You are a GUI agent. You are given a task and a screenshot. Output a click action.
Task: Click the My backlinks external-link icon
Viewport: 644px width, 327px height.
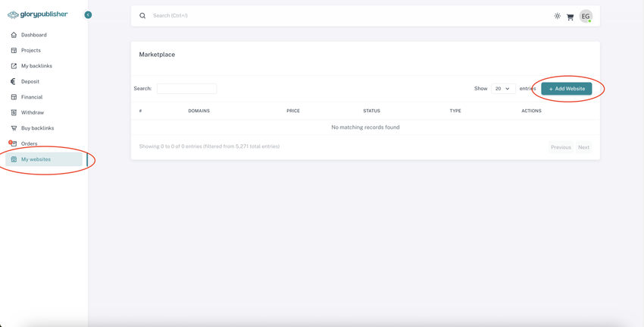pyautogui.click(x=14, y=66)
